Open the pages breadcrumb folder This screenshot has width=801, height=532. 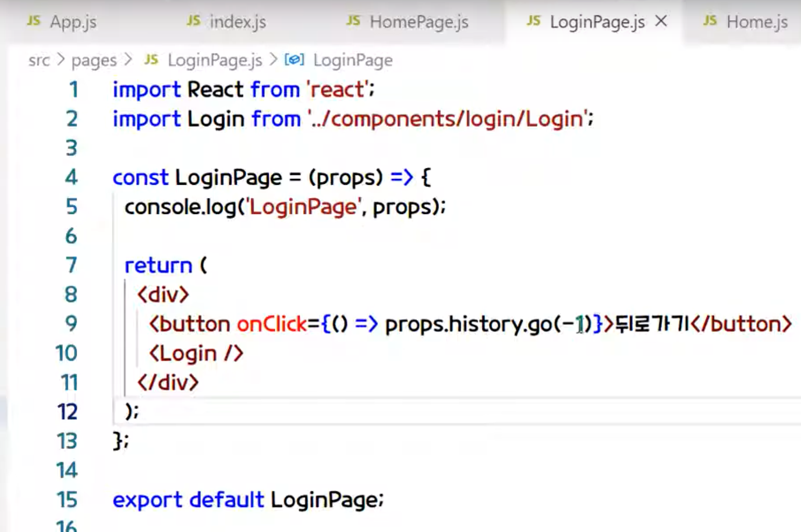pyautogui.click(x=94, y=61)
